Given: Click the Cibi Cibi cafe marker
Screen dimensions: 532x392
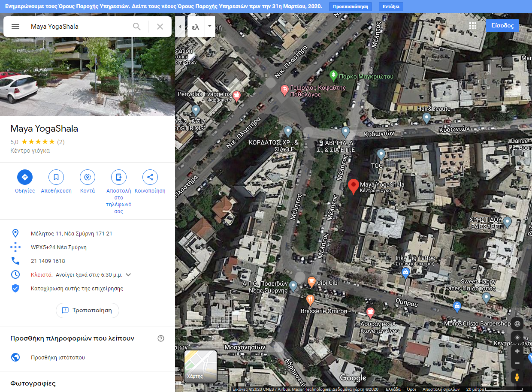Looking at the screenshot, I should pos(312,282).
